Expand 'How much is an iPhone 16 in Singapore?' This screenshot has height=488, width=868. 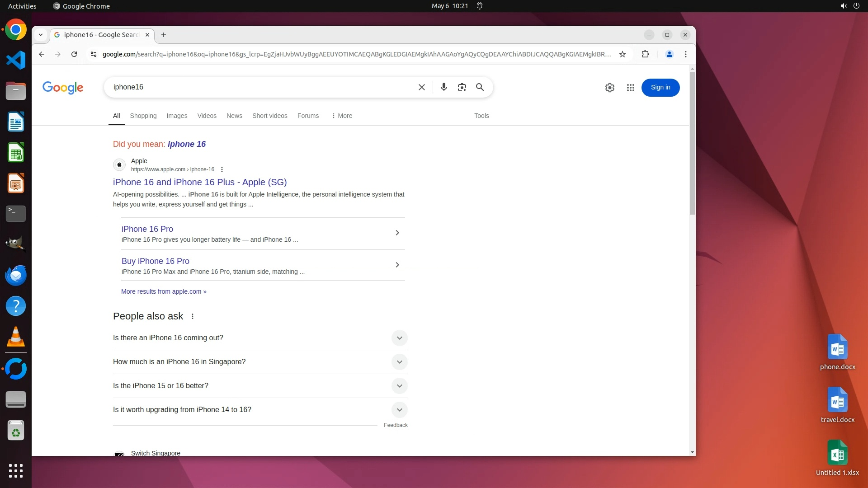(399, 362)
